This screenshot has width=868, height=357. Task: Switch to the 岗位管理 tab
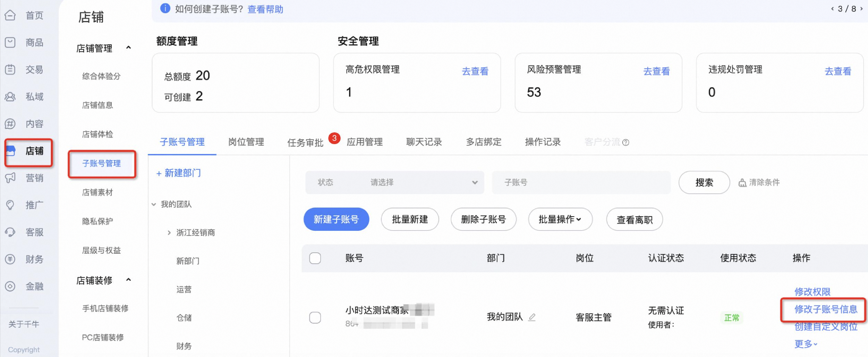tap(246, 142)
